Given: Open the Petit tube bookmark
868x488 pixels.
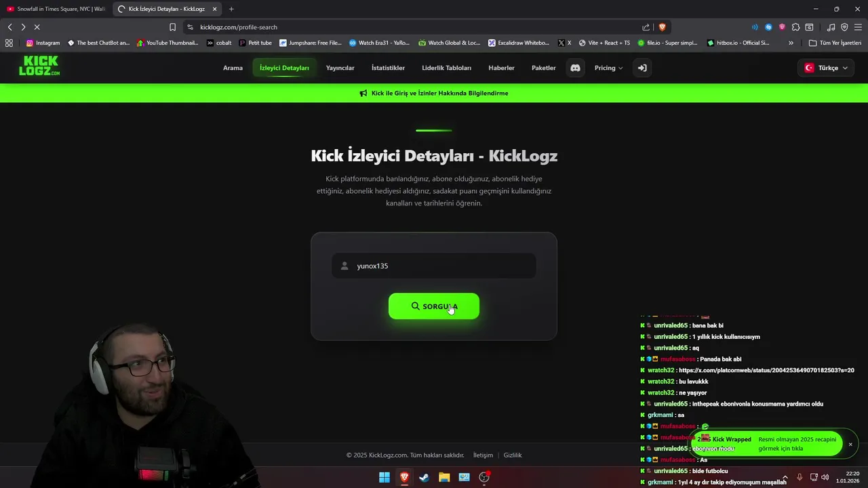Looking at the screenshot, I should [x=256, y=43].
